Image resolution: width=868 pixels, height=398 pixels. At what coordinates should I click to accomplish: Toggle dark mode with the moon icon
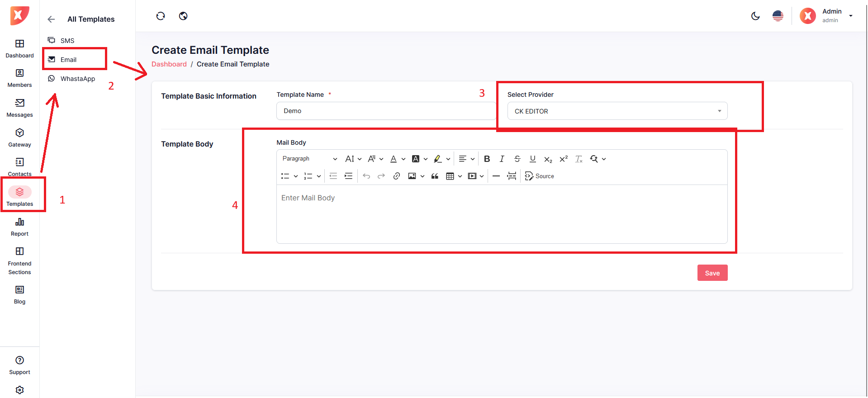(755, 16)
